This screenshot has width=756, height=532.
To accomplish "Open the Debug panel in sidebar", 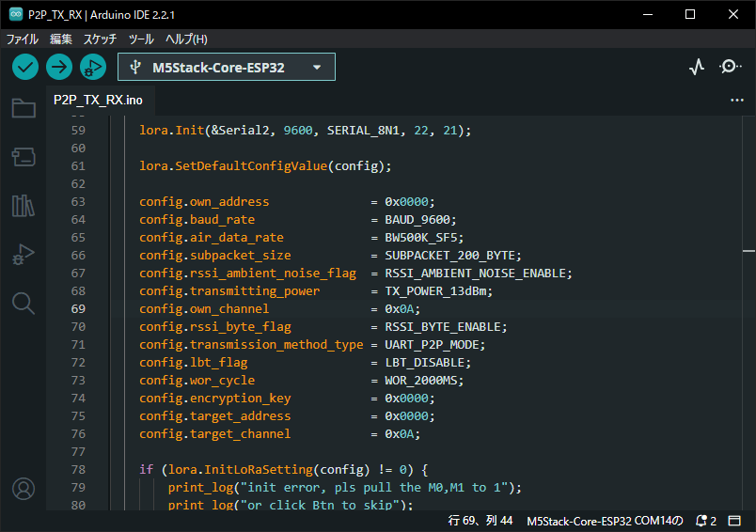I will click(x=24, y=255).
